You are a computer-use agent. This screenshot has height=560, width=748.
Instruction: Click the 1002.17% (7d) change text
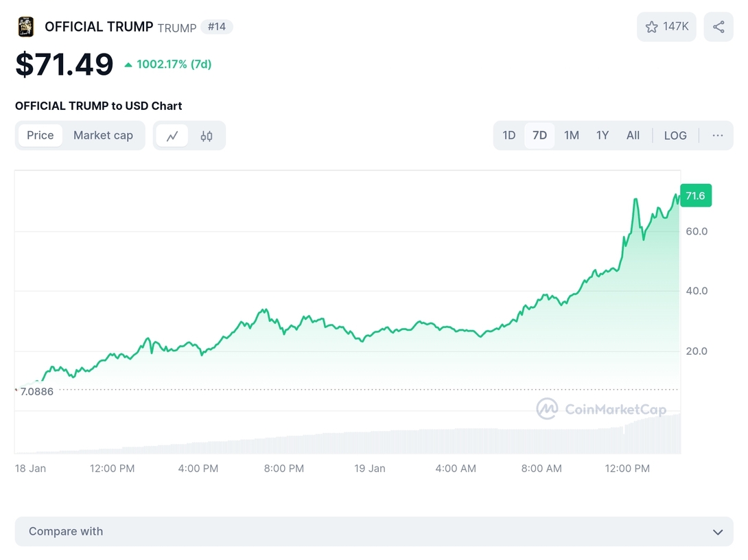174,65
